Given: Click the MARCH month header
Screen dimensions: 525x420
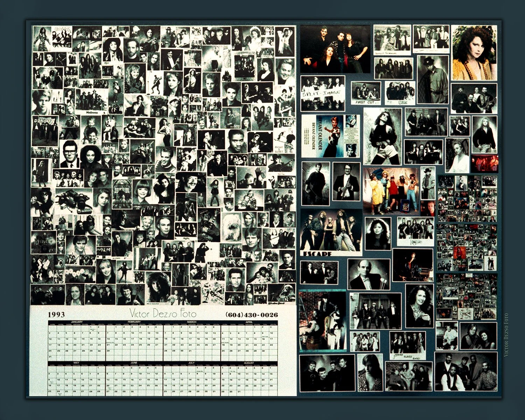Looking at the screenshot, I should point(191,322).
